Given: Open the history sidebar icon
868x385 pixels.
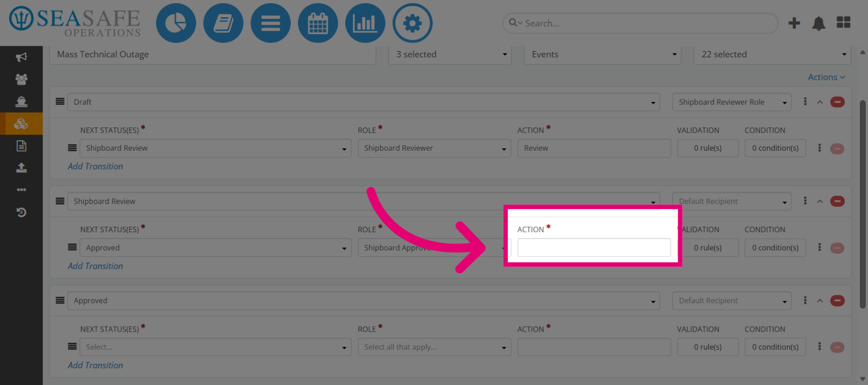Looking at the screenshot, I should click(x=21, y=212).
